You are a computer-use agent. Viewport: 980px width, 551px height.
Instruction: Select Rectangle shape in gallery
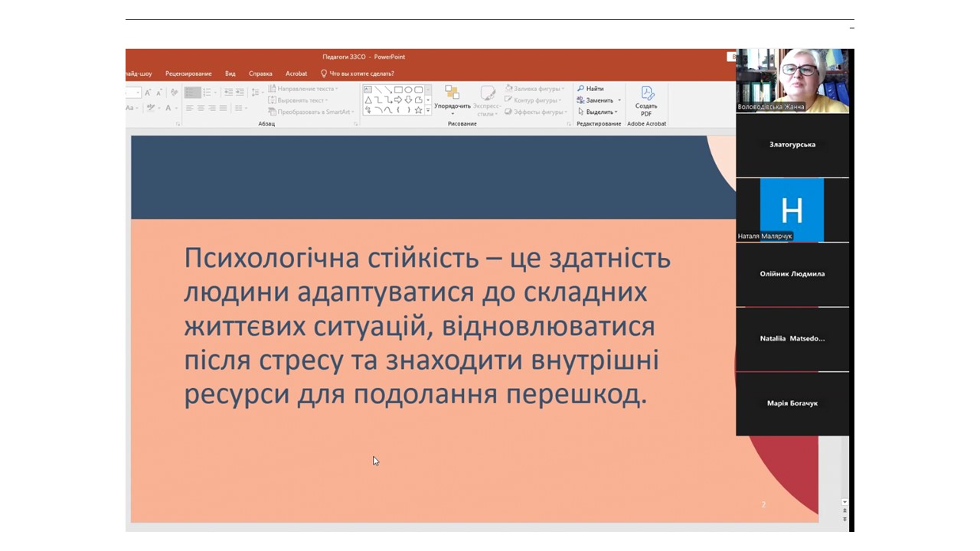pyautogui.click(x=398, y=90)
